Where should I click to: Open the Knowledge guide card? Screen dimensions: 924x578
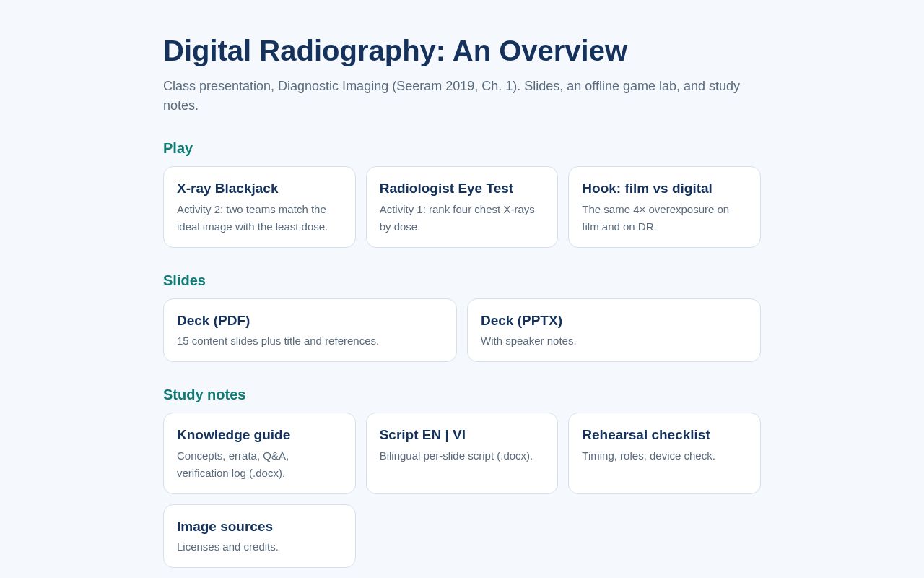pos(259,454)
